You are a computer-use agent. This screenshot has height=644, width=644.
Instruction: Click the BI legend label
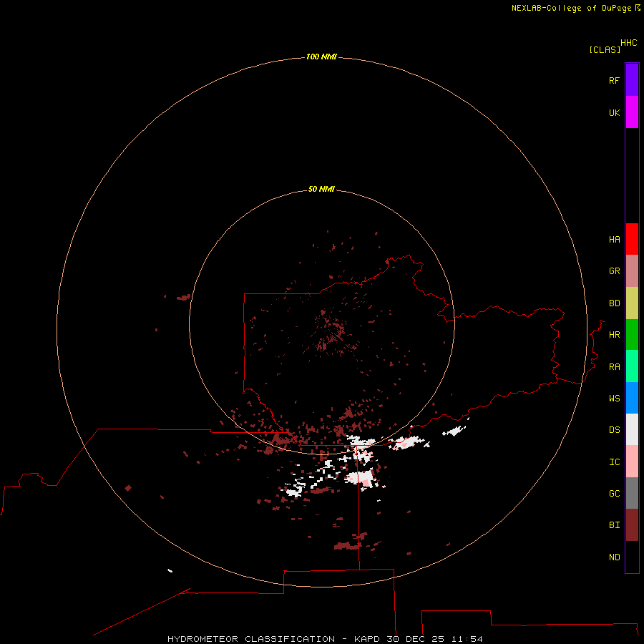(x=614, y=525)
